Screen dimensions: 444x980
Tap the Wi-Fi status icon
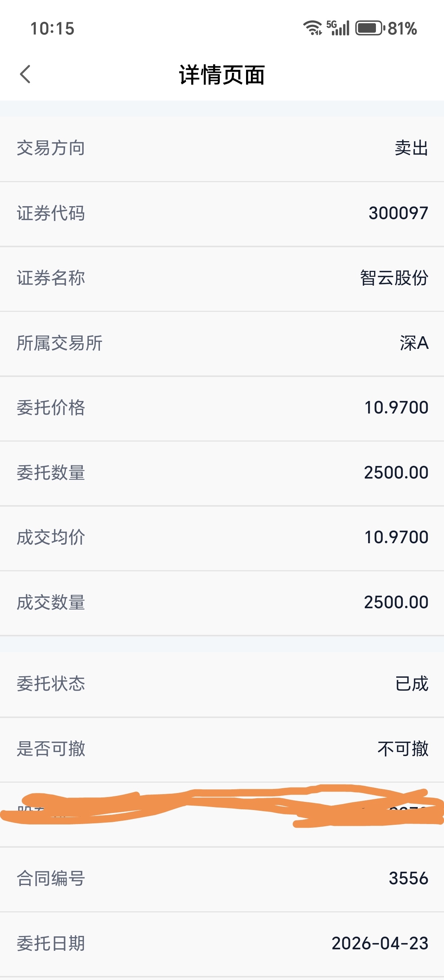(x=313, y=28)
